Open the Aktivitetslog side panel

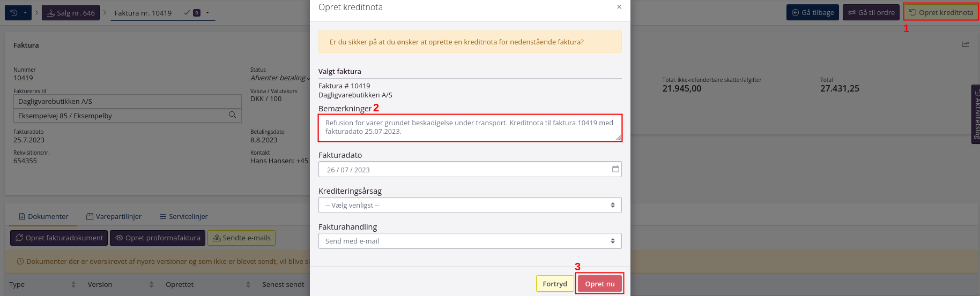click(x=976, y=113)
